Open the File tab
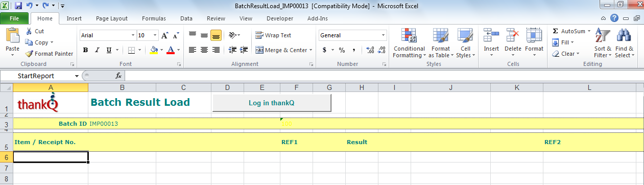644x185 pixels. tap(15, 18)
